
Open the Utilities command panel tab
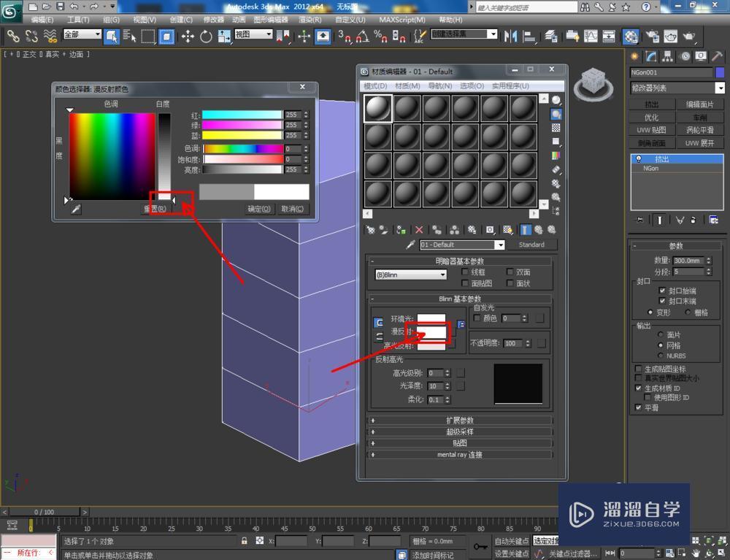(717, 56)
